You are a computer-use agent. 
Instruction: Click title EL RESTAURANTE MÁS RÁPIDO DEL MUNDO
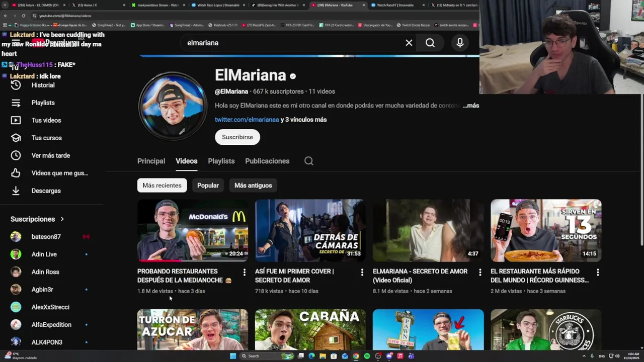pos(539,276)
